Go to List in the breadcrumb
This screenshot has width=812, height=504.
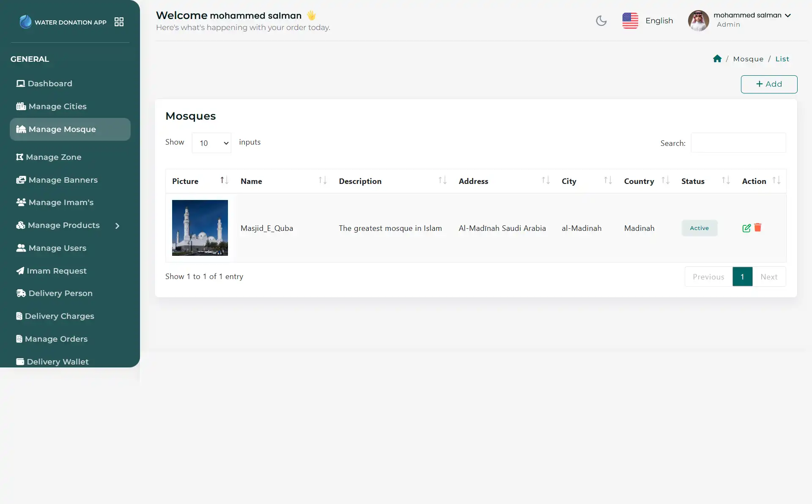click(x=782, y=59)
